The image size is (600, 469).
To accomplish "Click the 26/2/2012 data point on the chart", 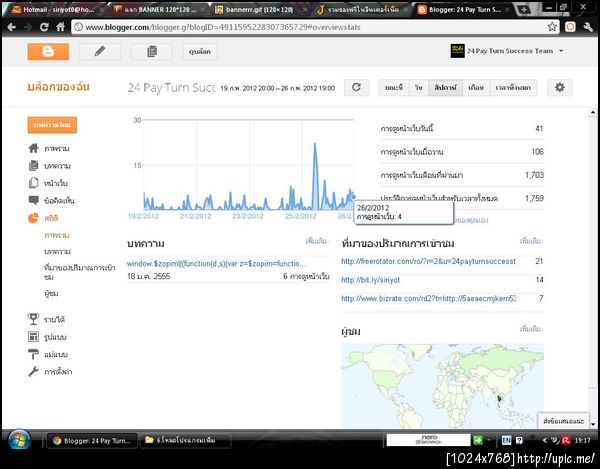I will coord(353,197).
